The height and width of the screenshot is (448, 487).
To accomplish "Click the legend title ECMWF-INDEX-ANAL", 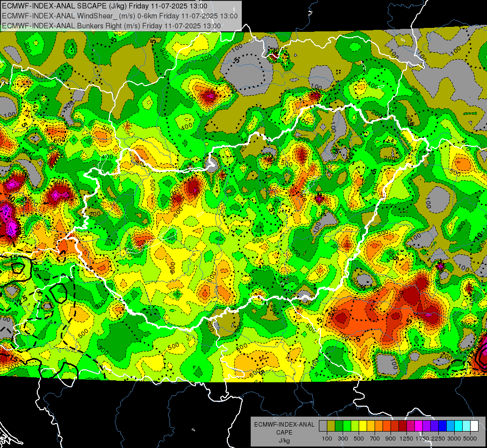I will coord(284,425).
